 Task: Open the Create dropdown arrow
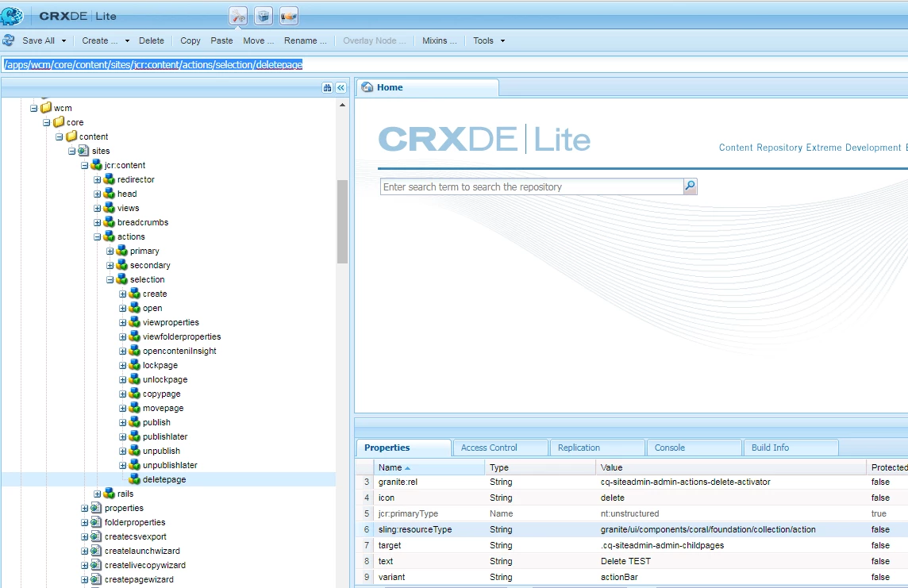point(127,41)
